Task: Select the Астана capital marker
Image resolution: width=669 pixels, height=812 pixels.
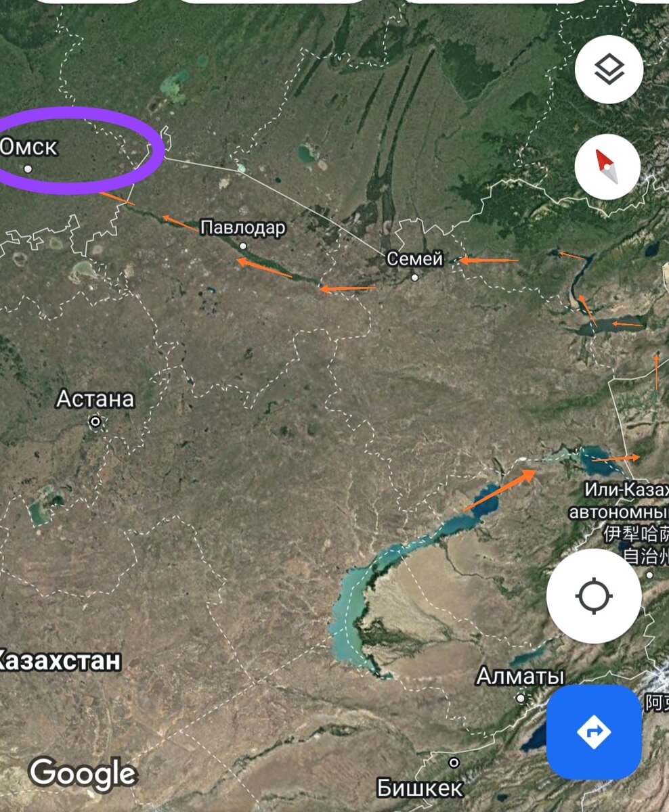Action: click(95, 422)
